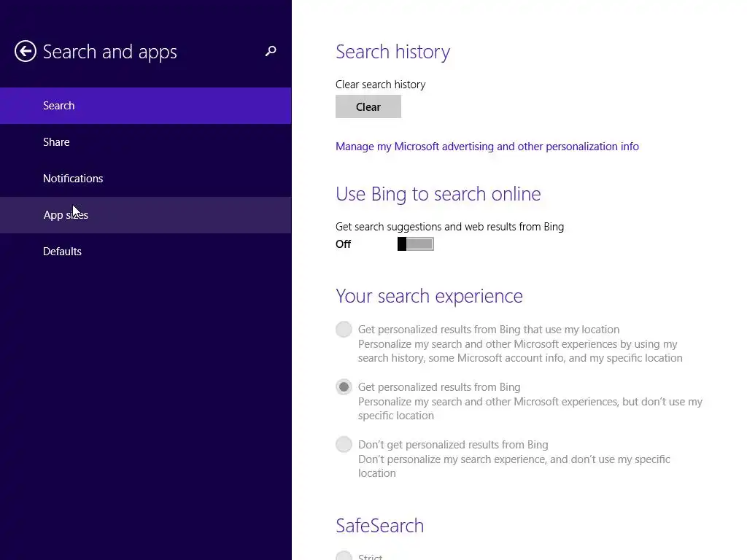The width and height of the screenshot is (747, 560).
Task: Click the Get search suggestions from Bing text
Action: coord(449,227)
